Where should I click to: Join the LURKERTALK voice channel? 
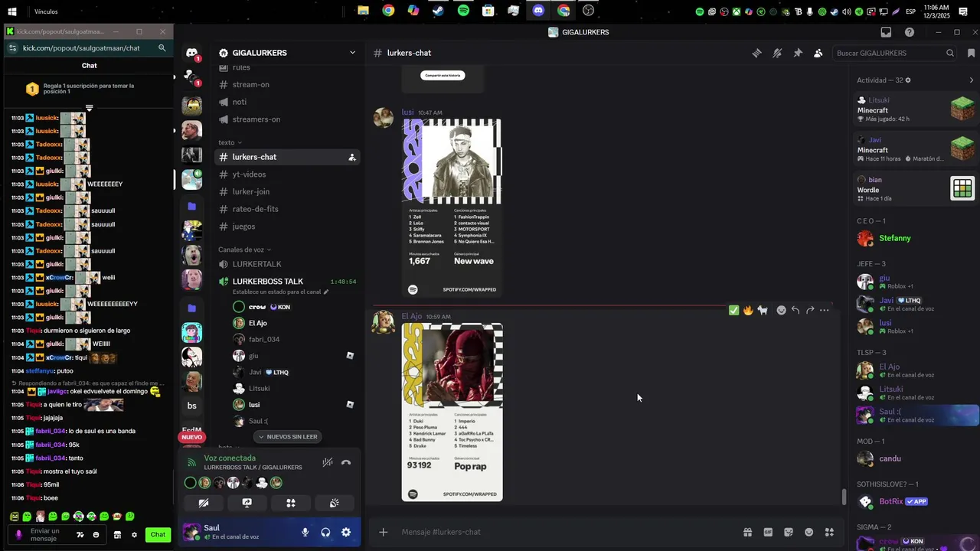point(287,264)
